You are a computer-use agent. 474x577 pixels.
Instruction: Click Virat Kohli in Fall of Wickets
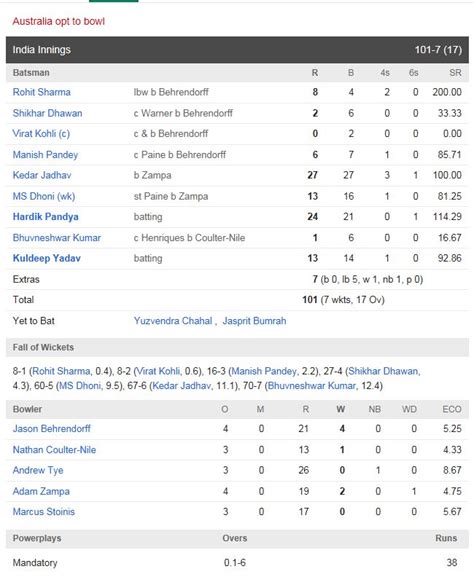pyautogui.click(x=159, y=371)
